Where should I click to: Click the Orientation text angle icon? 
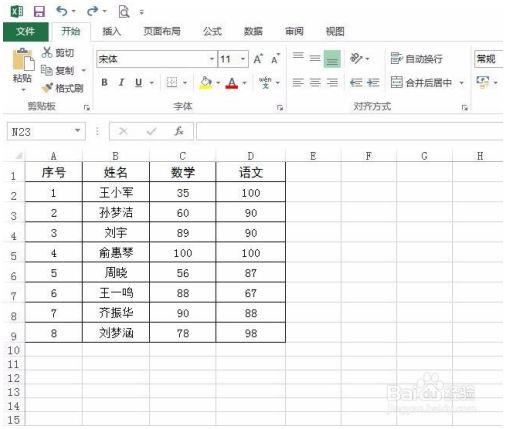[356, 58]
